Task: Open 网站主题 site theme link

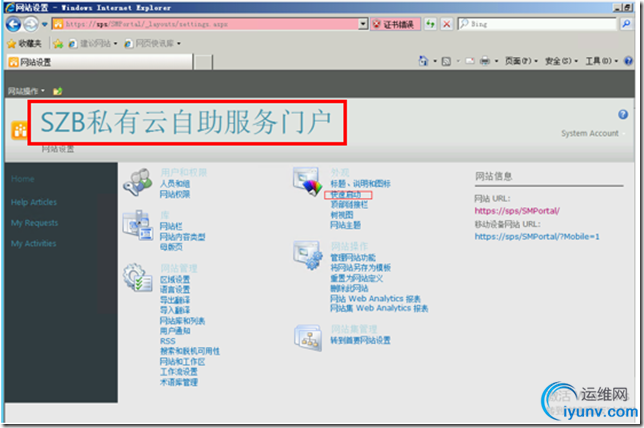Action: tap(345, 225)
